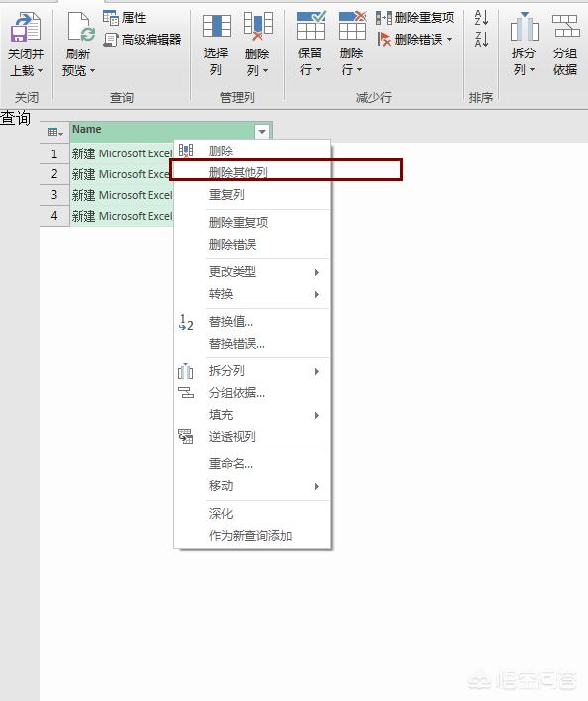Click row 3 cell 新建 Microsoft Excel
The width and height of the screenshot is (588, 701).
122,195
